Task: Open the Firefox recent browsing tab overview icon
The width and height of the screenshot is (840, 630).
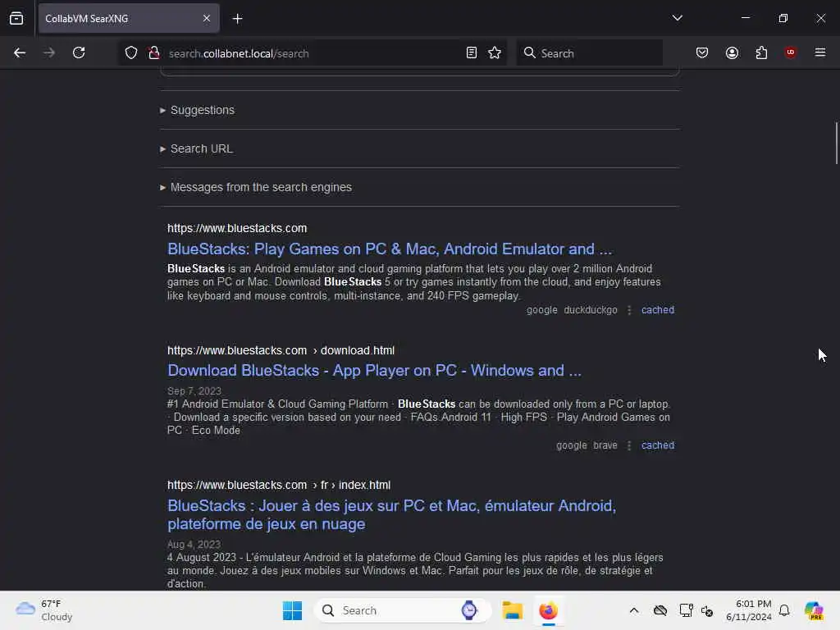Action: [16, 19]
